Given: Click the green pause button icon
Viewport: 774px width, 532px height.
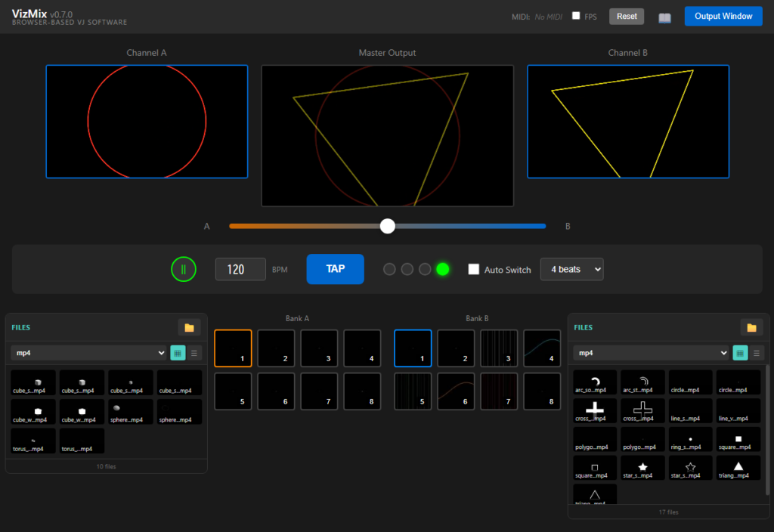Looking at the screenshot, I should pos(183,269).
